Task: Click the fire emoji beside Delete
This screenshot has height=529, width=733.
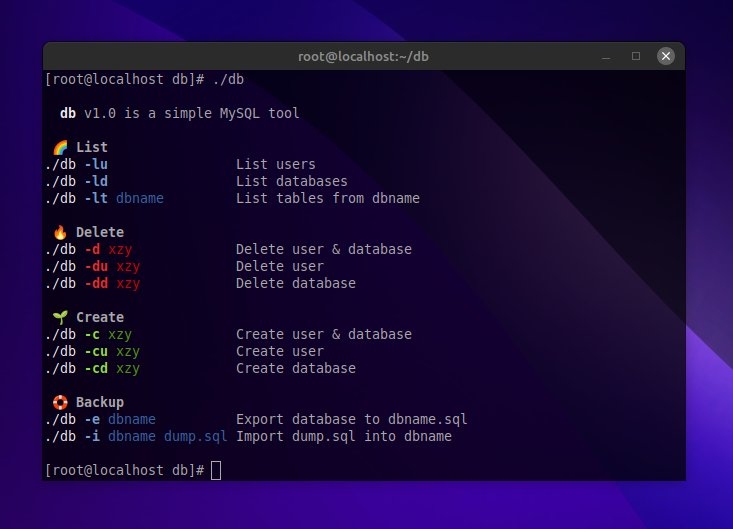Action: (60, 232)
